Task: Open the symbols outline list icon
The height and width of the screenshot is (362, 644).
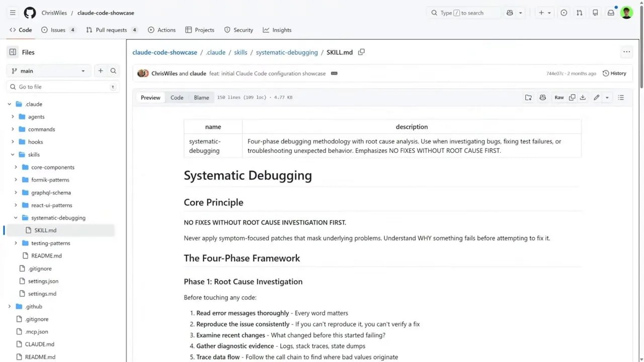Action: point(621,97)
